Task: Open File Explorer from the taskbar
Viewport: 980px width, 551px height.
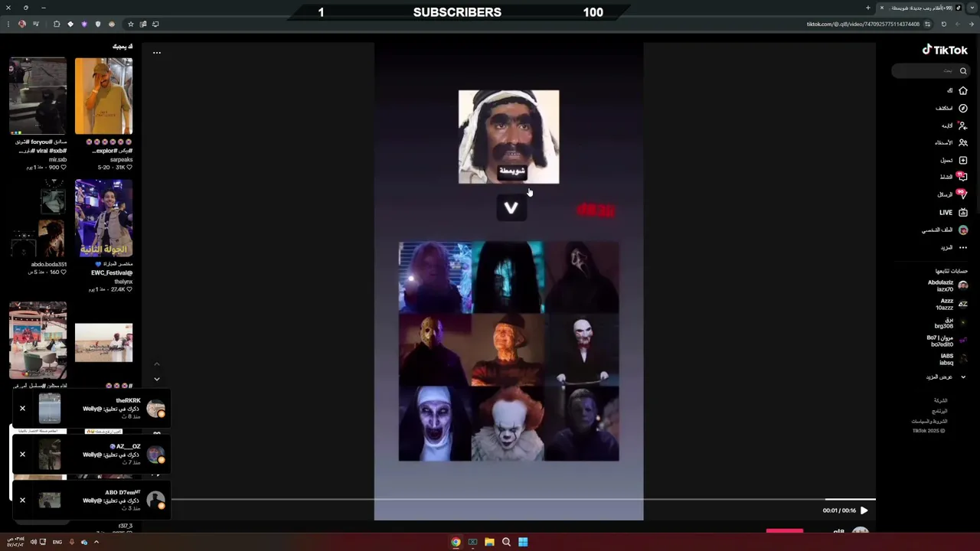Action: (x=489, y=542)
